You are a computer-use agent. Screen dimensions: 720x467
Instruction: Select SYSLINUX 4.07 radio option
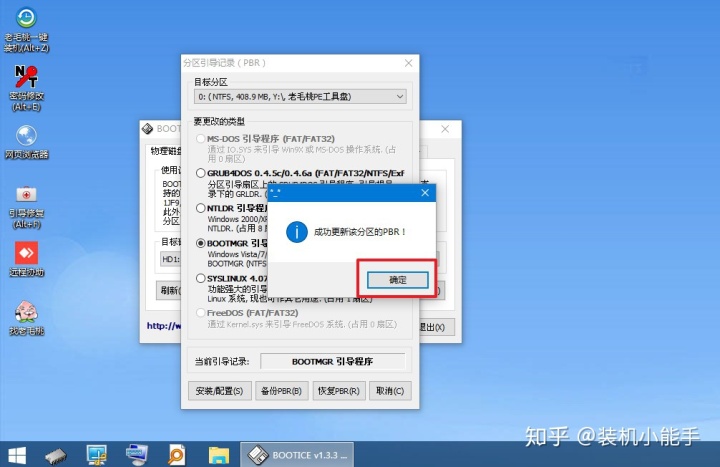(200, 278)
